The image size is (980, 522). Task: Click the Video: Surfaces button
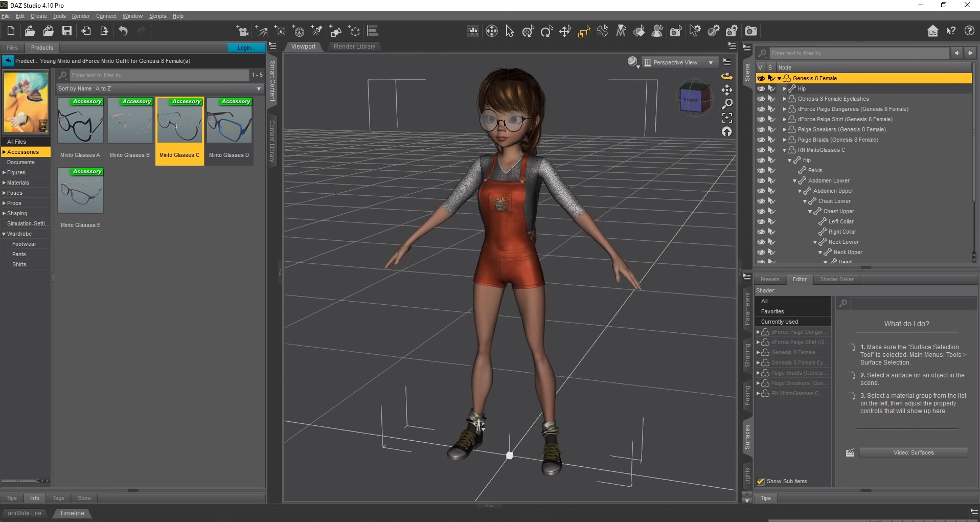tap(913, 452)
